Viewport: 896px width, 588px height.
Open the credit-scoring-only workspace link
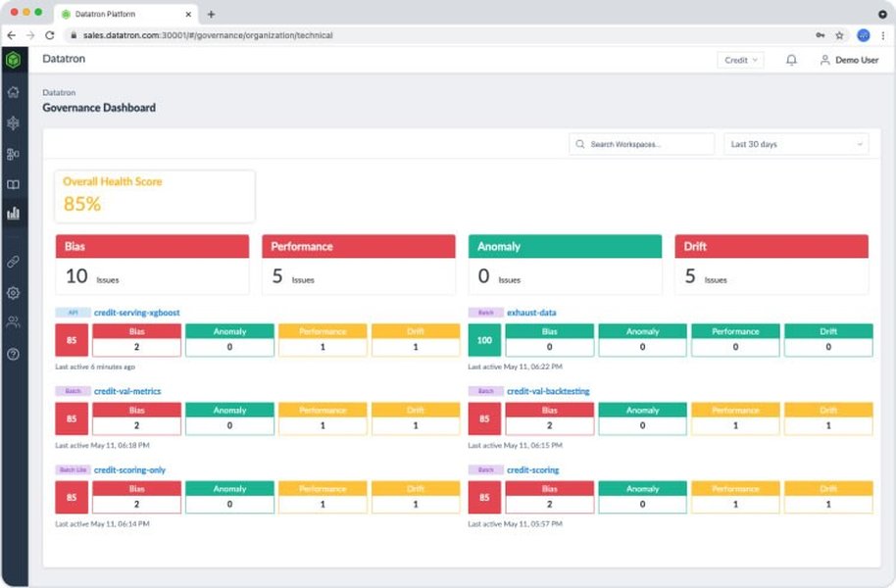pos(129,470)
